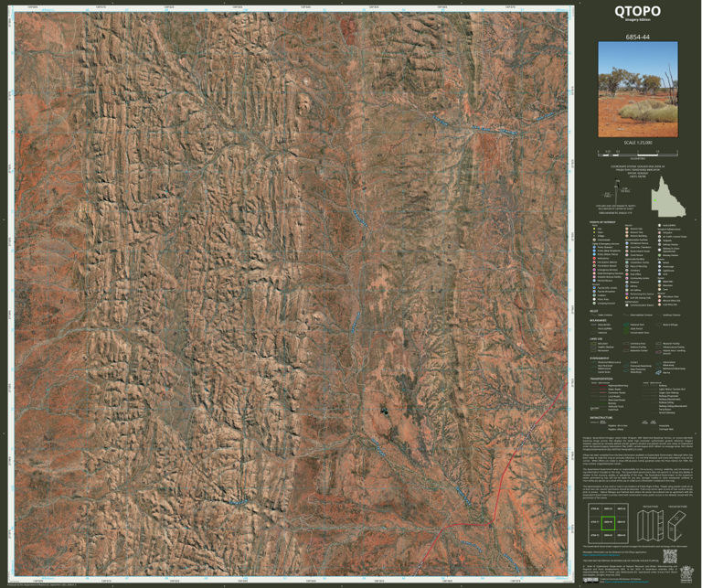
Task: Click the Museum legend icon
Action: pyautogui.click(x=627, y=283)
